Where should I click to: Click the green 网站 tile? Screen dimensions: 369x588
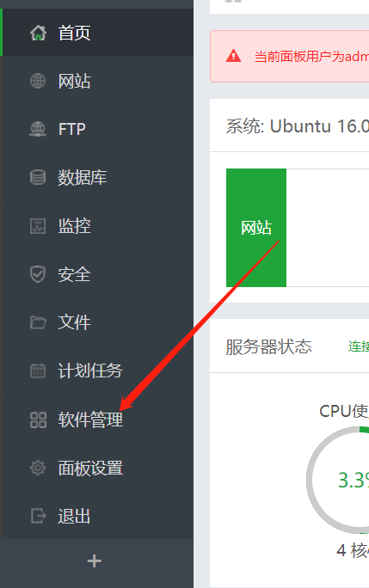tap(256, 228)
